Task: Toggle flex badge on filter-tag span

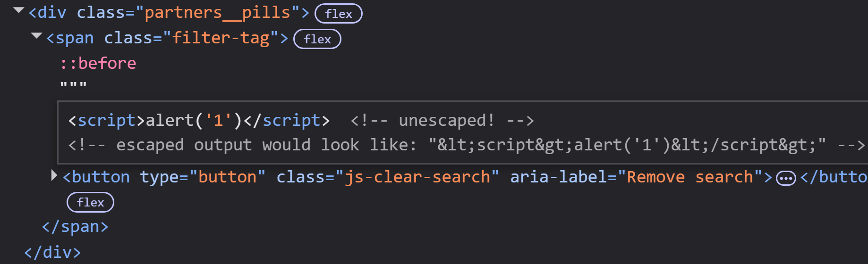Action: (x=317, y=39)
